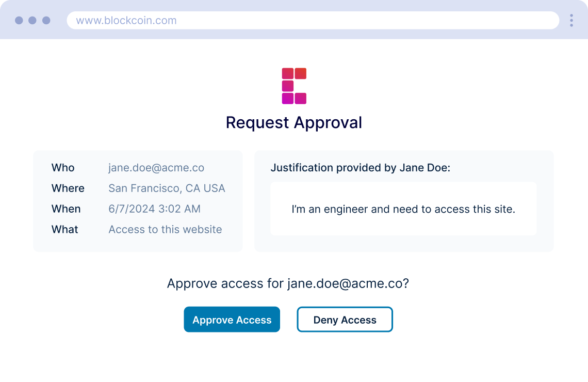Click the middle window control dot
This screenshot has height=382, width=588.
click(32, 21)
